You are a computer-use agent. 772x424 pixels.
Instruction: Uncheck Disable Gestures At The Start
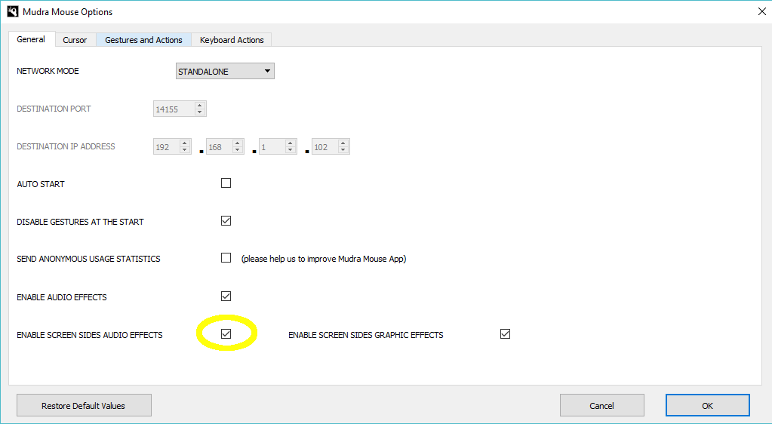click(226, 221)
